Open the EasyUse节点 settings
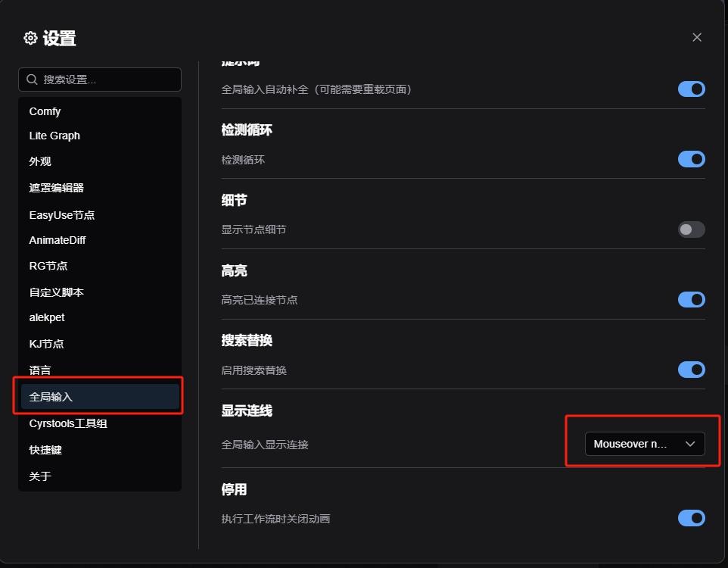This screenshot has height=568, width=728. coord(61,214)
